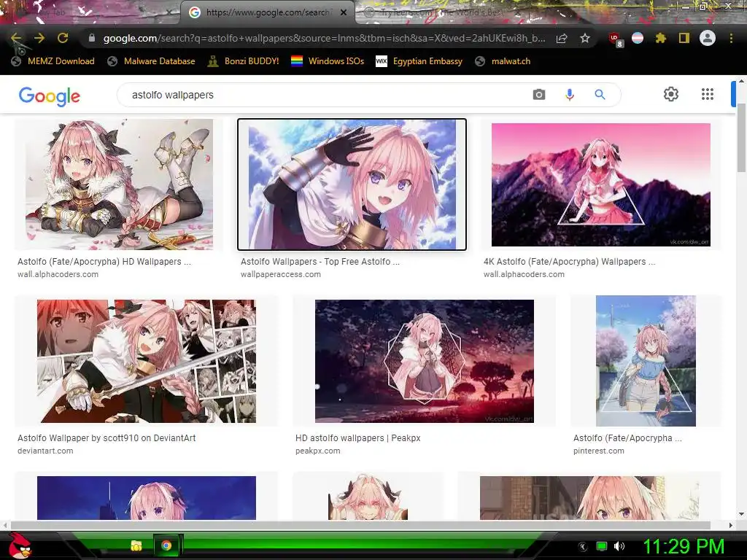
Task: Go forward with the forward arrow
Action: 39,38
